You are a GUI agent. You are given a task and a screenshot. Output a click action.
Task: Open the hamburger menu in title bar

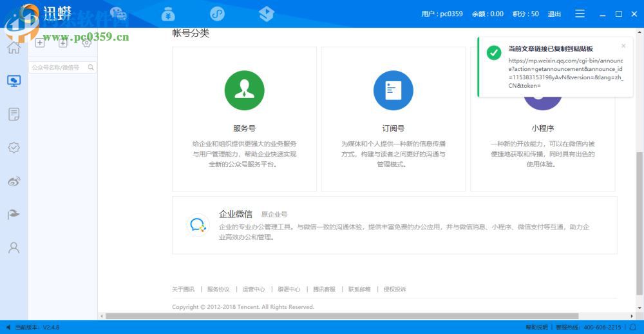point(580,14)
